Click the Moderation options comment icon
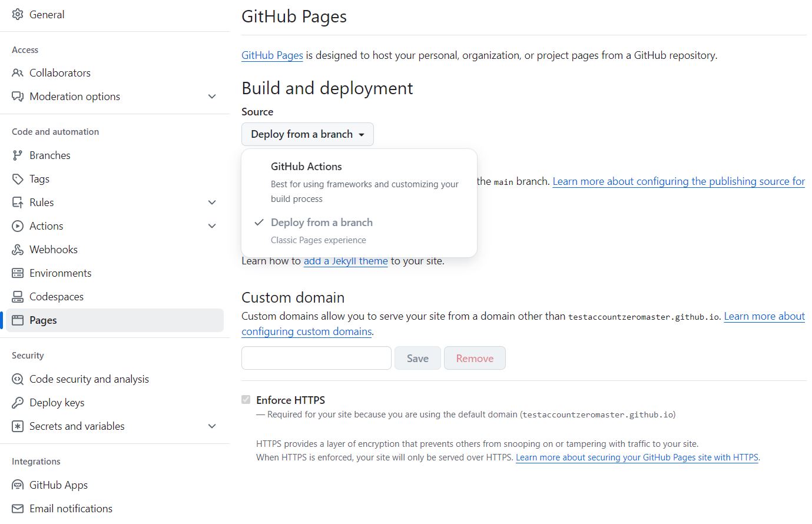This screenshot has width=812, height=524. 18,97
